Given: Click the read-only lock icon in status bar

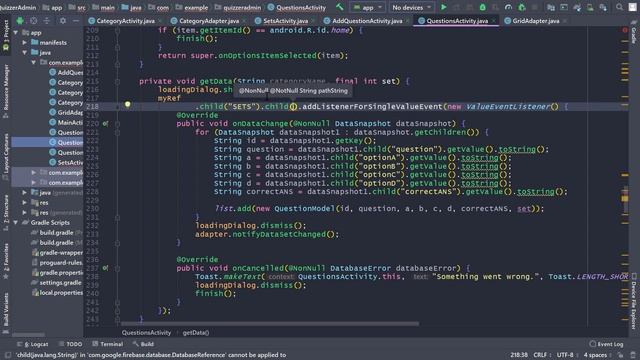Looking at the screenshot, I should [620, 355].
